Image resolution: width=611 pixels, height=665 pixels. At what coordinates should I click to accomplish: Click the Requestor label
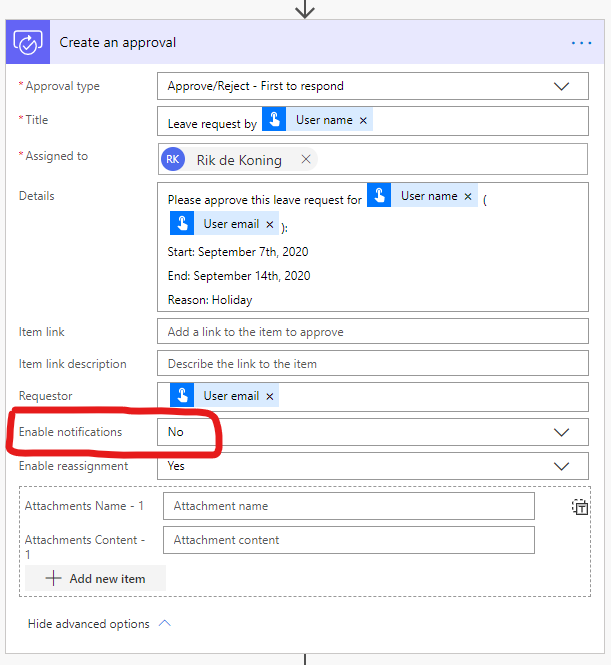45,396
